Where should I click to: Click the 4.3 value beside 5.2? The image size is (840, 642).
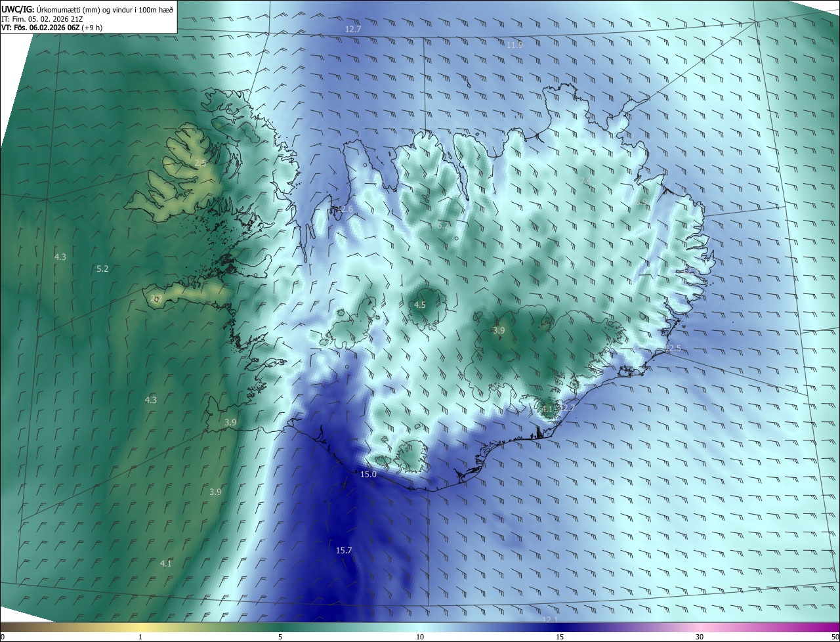click(x=60, y=257)
